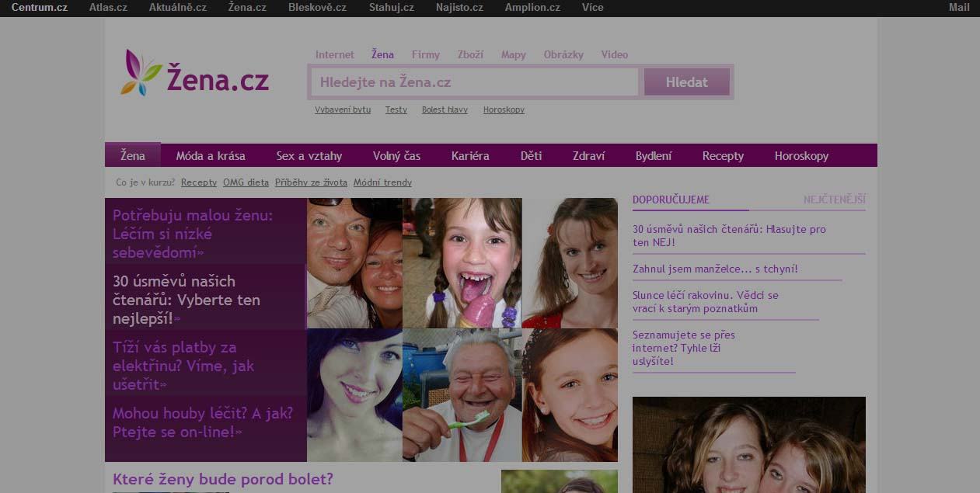Open Horoskopy in the purple navigation bar
The width and height of the screenshot is (980, 493).
coord(801,156)
